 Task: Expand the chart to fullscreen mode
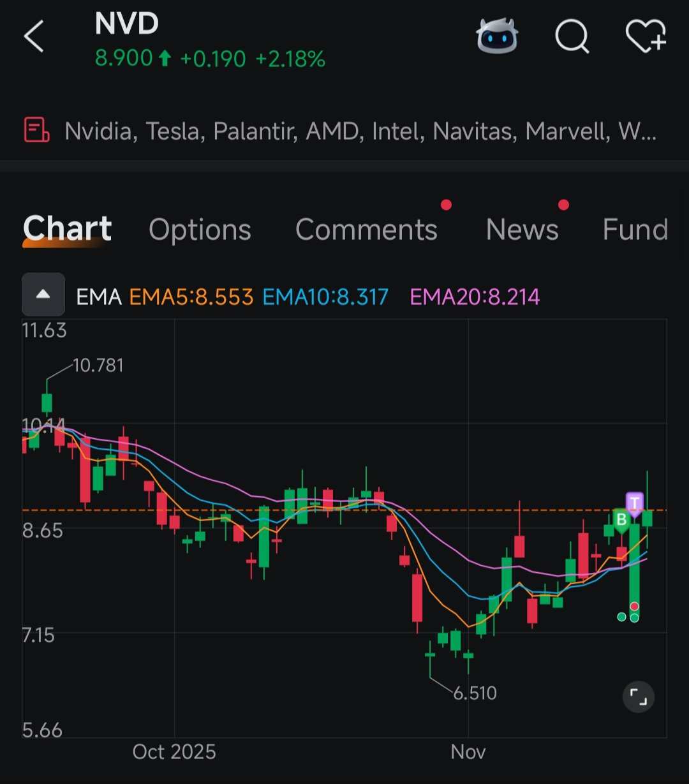[639, 697]
